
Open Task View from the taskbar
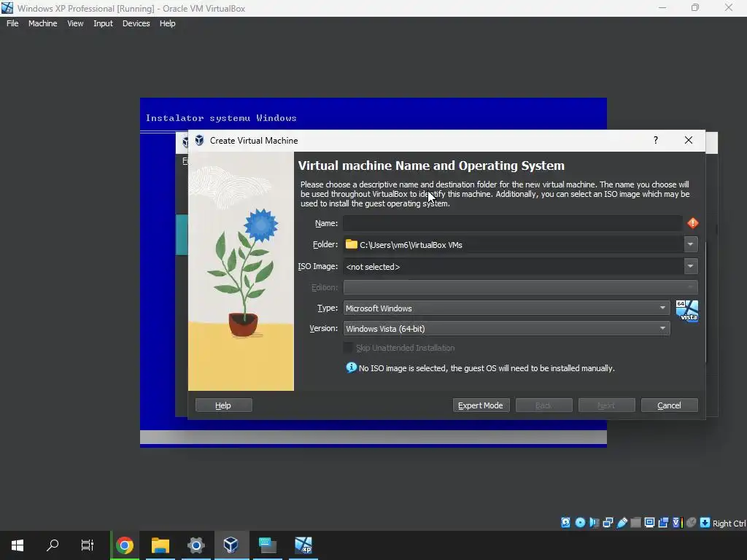88,545
